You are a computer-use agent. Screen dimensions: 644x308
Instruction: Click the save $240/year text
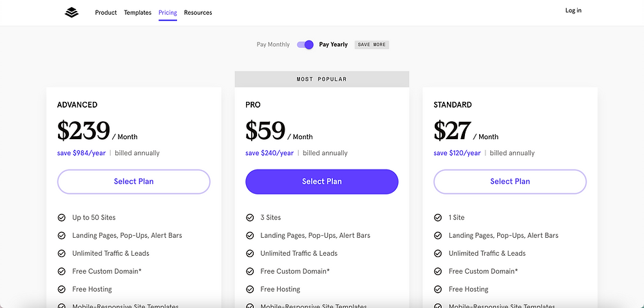(x=269, y=153)
